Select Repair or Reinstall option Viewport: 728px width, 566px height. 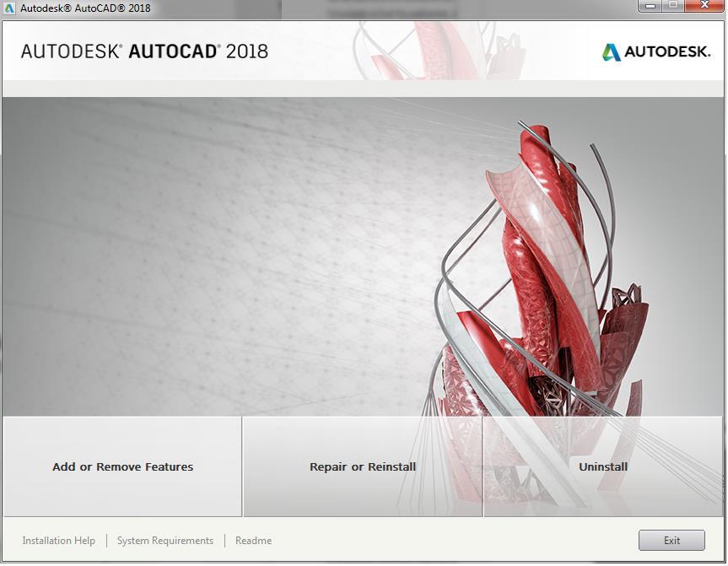coord(363,466)
